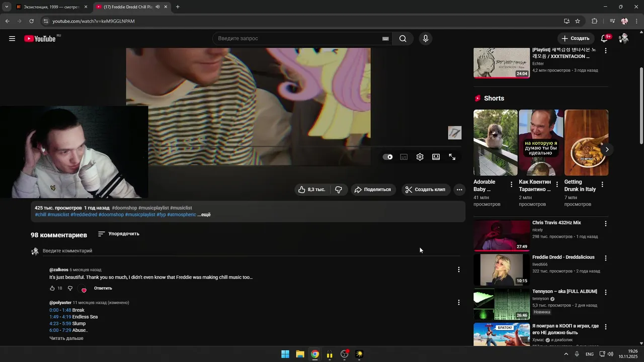Toggle the autoplay switch in player
Viewport: 644px width, 362px height.
[388, 157]
